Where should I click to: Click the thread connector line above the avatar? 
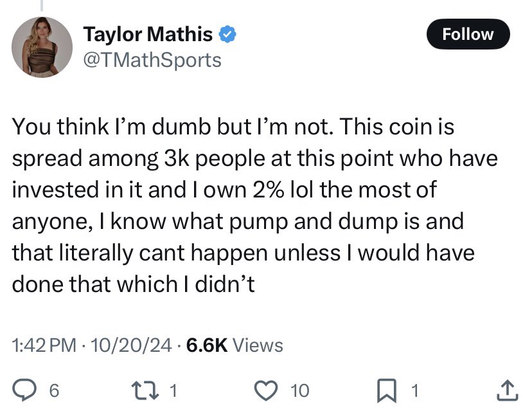point(42,5)
